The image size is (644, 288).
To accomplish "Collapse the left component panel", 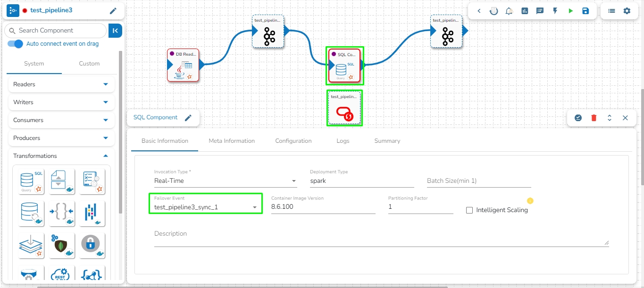I will [x=115, y=31].
